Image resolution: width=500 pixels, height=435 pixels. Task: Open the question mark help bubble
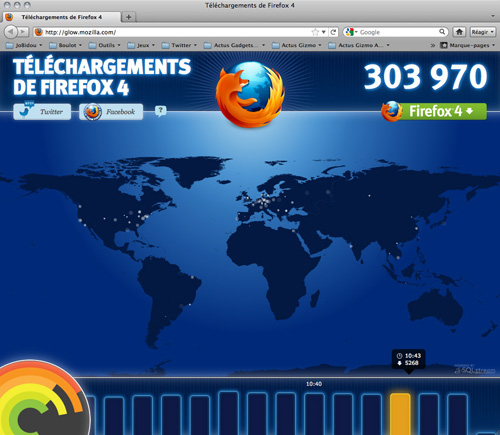(x=161, y=111)
